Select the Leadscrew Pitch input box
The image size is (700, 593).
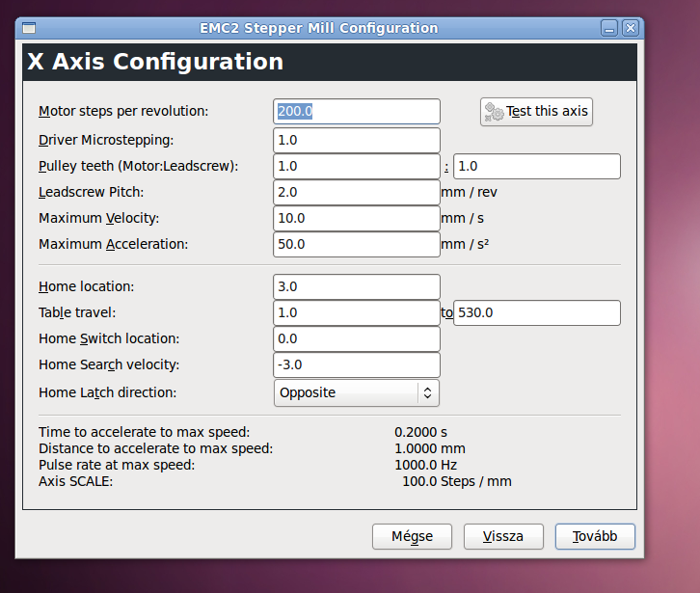point(357,192)
